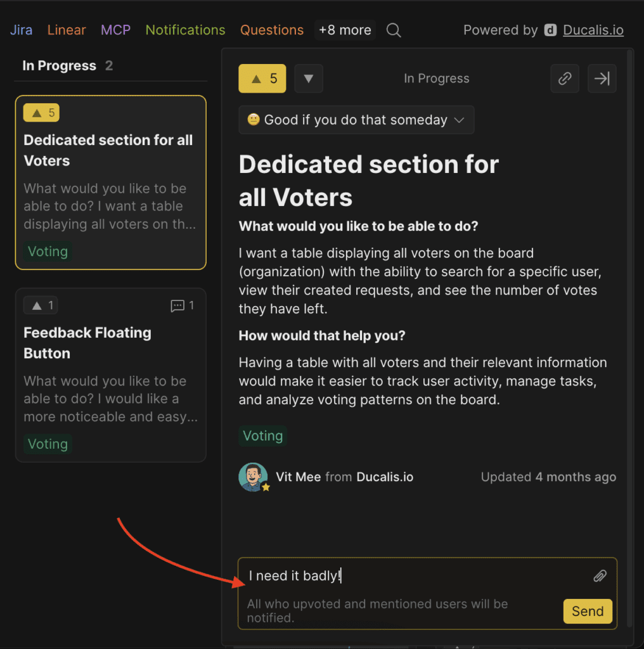
Task: Click the Voting tag in detail panel
Action: click(262, 436)
